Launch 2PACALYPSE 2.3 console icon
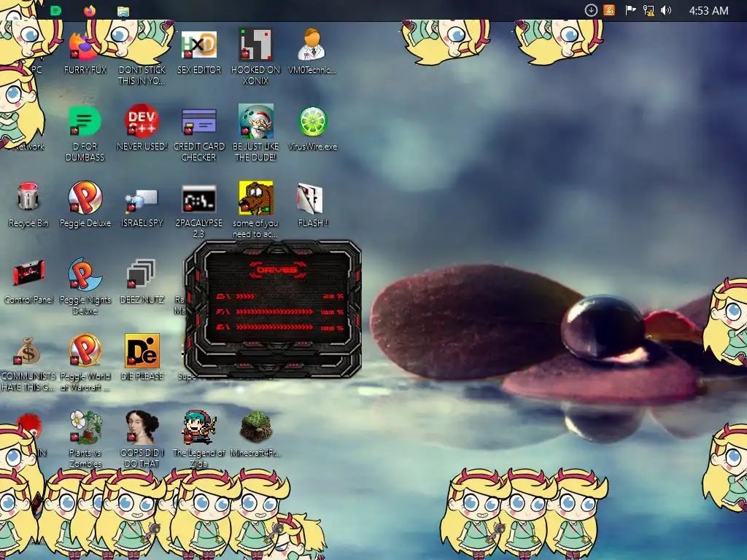The width and height of the screenshot is (747, 560). [x=198, y=211]
